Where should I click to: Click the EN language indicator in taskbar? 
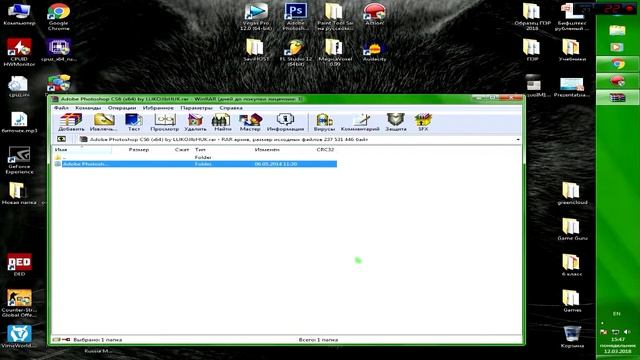(616, 314)
